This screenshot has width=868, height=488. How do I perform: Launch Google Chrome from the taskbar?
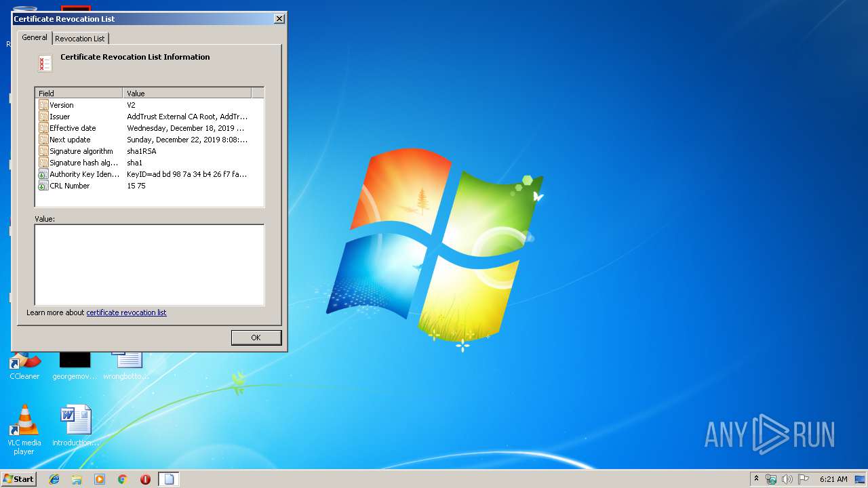point(122,479)
